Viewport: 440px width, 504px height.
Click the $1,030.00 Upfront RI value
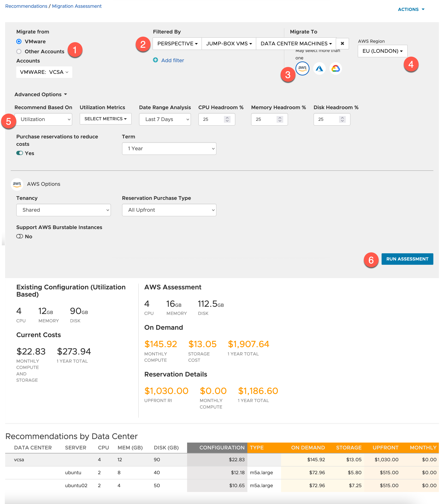pyautogui.click(x=166, y=391)
